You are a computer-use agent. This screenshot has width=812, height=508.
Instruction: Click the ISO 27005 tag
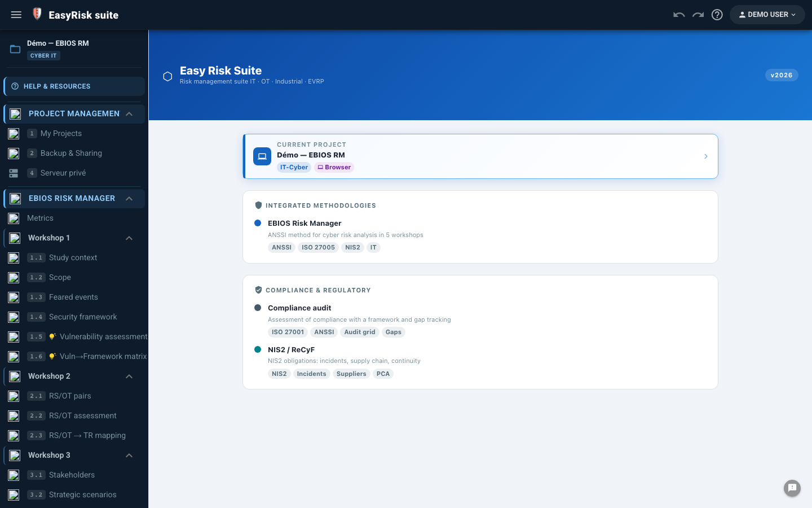click(318, 247)
